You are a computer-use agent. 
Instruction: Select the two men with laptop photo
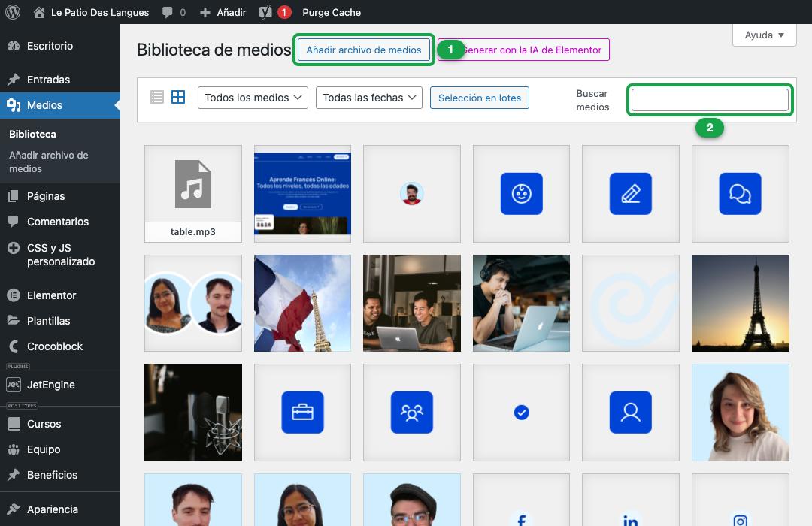click(x=412, y=303)
